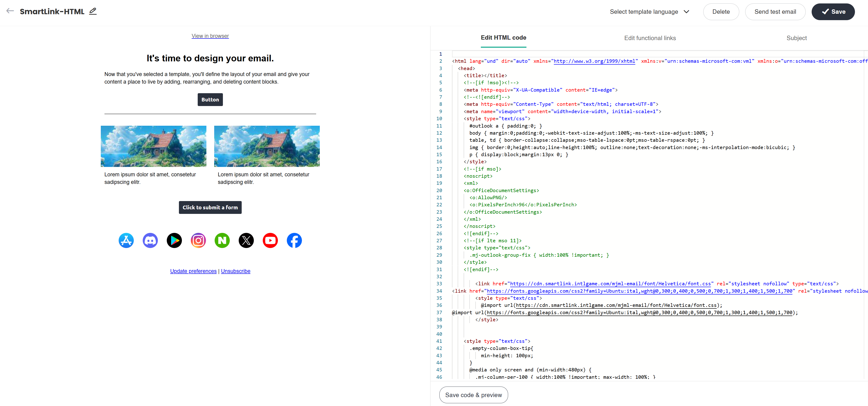Click the back arrow icon
The width and height of the screenshot is (868, 406).
pos(10,11)
